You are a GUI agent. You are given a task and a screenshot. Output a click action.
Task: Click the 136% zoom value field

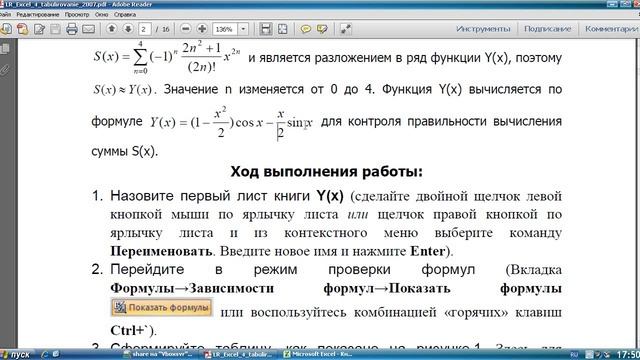pos(225,29)
